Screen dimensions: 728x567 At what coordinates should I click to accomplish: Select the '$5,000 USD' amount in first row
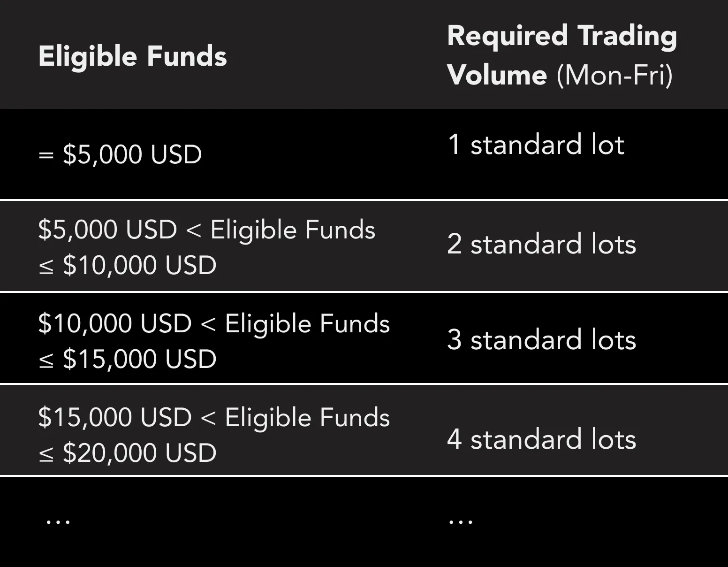(x=132, y=154)
